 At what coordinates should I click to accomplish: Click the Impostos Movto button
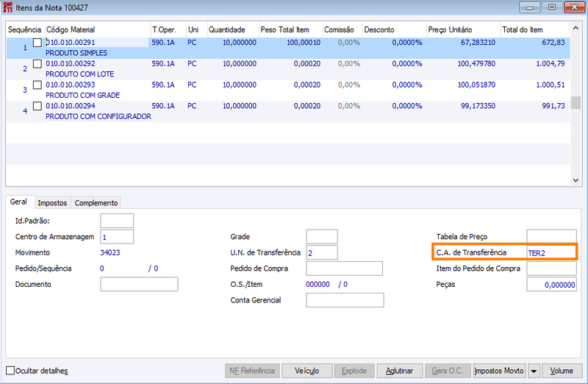(499, 371)
